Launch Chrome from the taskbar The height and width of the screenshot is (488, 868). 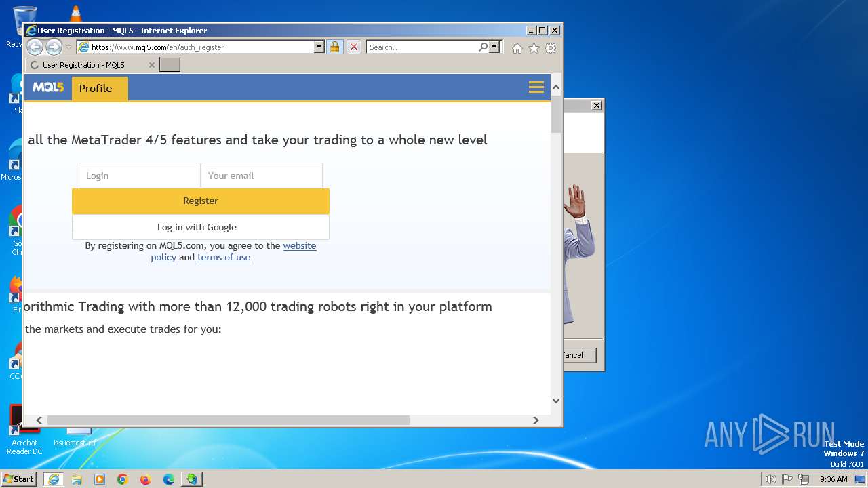123,479
